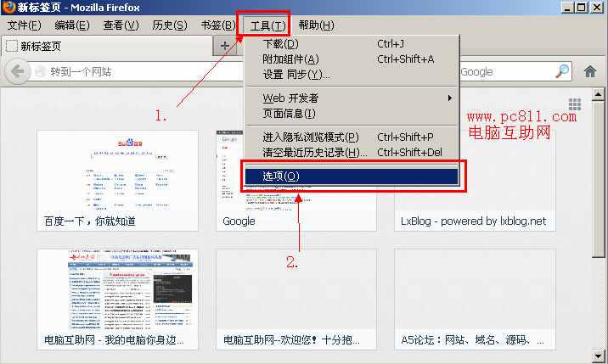608x364 pixels.
Task: Minimize the Firefox window
Action: point(568,8)
